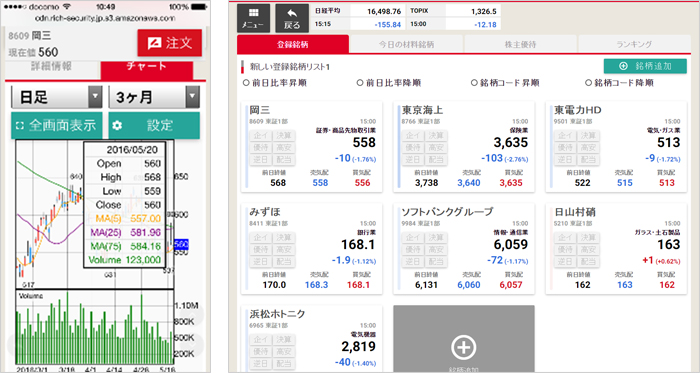Tap the Wi-Fi icon in phone status bar

point(67,7)
